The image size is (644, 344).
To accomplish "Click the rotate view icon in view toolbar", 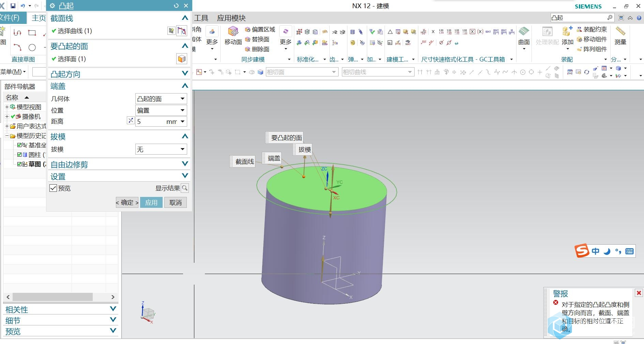I will point(586,72).
